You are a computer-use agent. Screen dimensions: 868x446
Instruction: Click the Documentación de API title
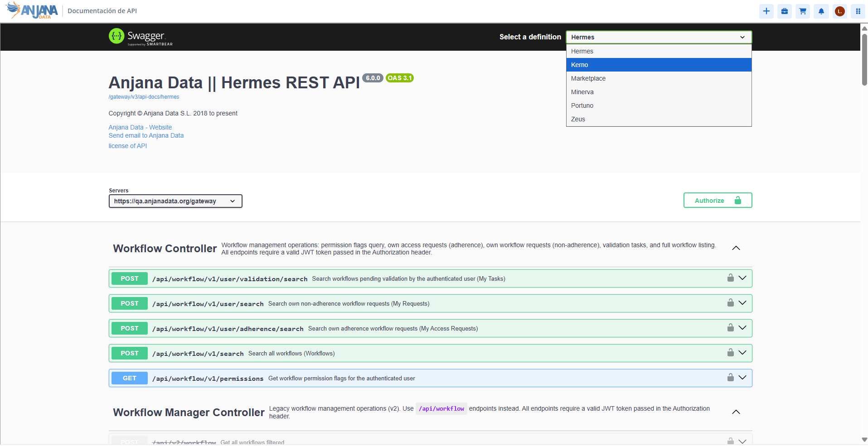[x=102, y=11]
